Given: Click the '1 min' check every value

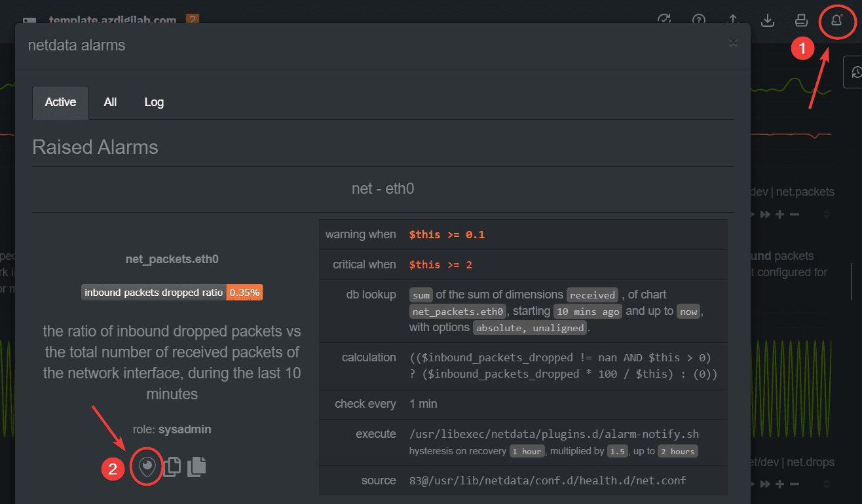Looking at the screenshot, I should (423, 404).
